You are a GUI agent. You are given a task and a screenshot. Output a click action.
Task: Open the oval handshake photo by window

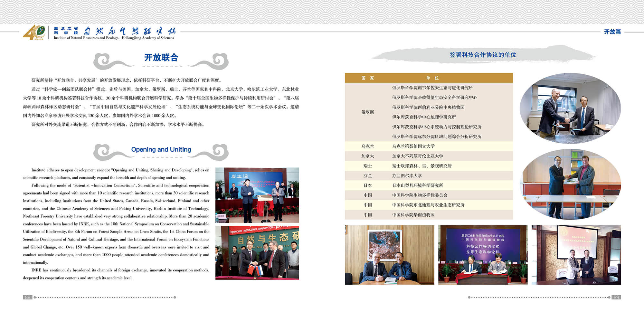coord(570,108)
